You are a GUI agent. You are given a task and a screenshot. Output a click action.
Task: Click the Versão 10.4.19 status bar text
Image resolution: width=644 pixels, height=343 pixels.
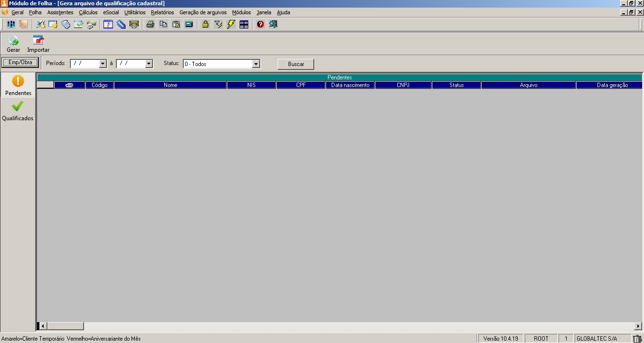pos(500,339)
